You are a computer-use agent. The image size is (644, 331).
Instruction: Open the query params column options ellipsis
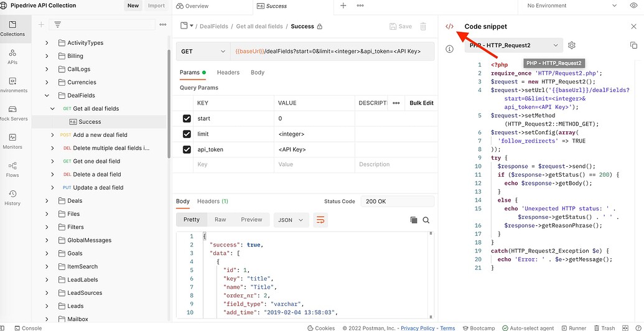coord(396,103)
